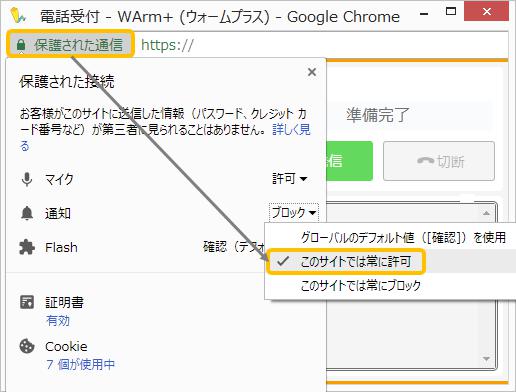Maximize the Chrome window
This screenshot has height=392, width=516.
(x=451, y=12)
